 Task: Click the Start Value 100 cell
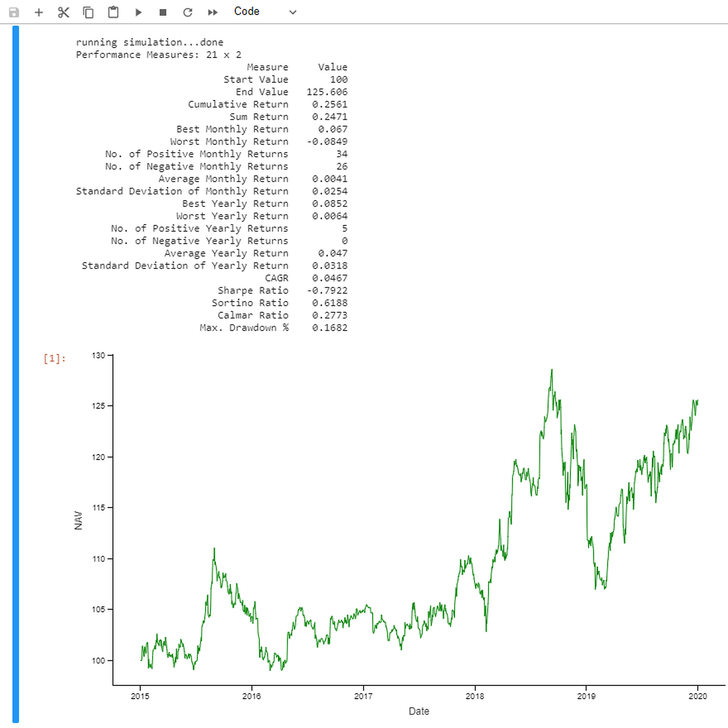339,79
